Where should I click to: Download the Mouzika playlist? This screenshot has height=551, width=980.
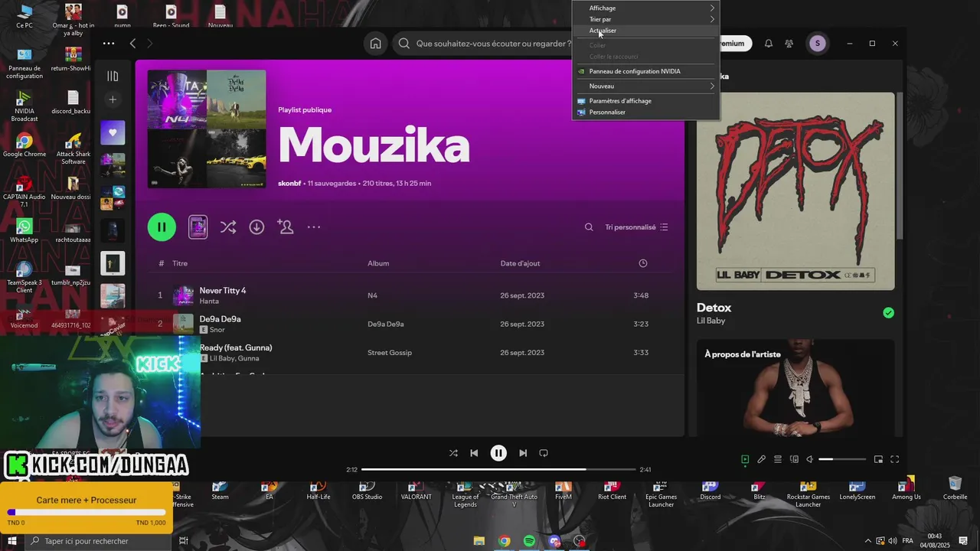click(x=256, y=227)
